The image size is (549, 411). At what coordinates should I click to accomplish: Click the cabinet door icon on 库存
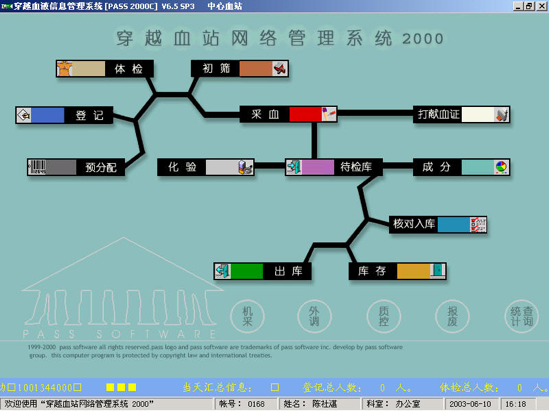coord(438,271)
